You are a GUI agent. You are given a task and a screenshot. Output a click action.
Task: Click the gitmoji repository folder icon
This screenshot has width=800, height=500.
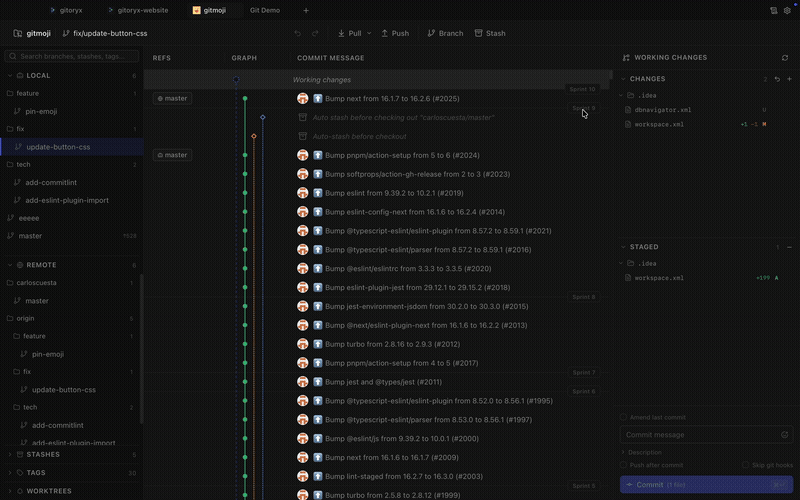[x=18, y=33]
